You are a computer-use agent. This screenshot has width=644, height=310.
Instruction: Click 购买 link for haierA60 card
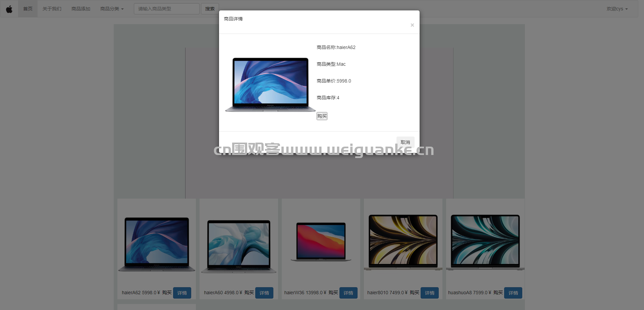point(249,293)
